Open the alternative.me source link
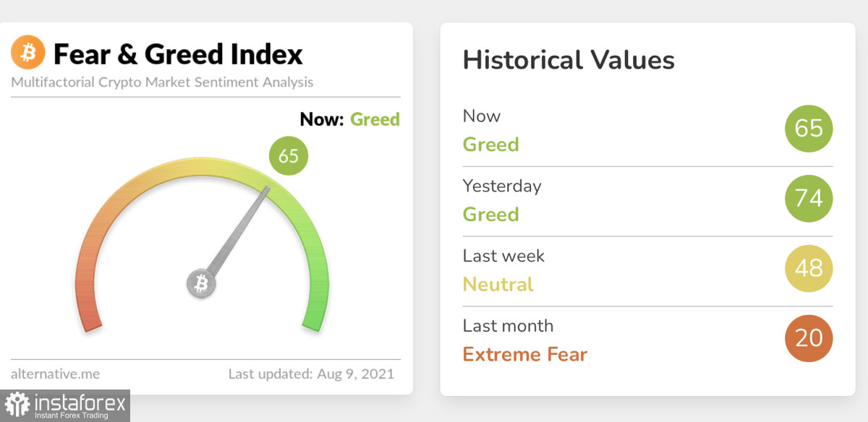This screenshot has height=422, width=868. coord(56,374)
